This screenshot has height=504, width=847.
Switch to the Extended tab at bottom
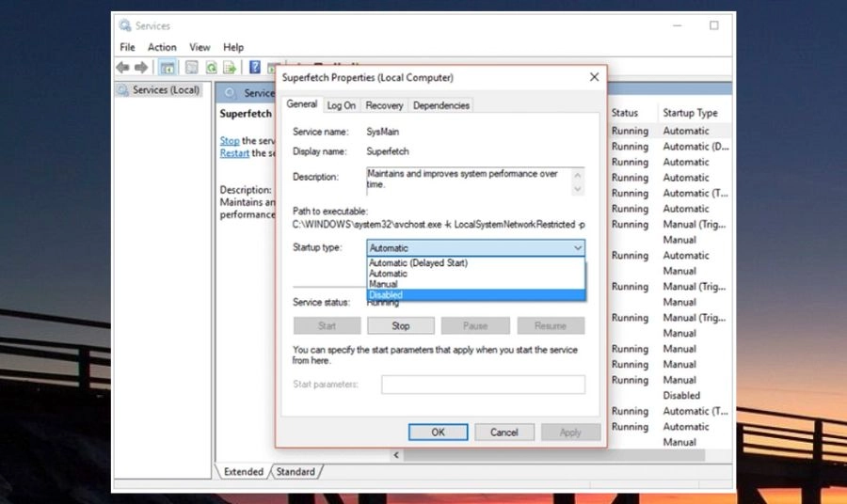pyautogui.click(x=244, y=472)
